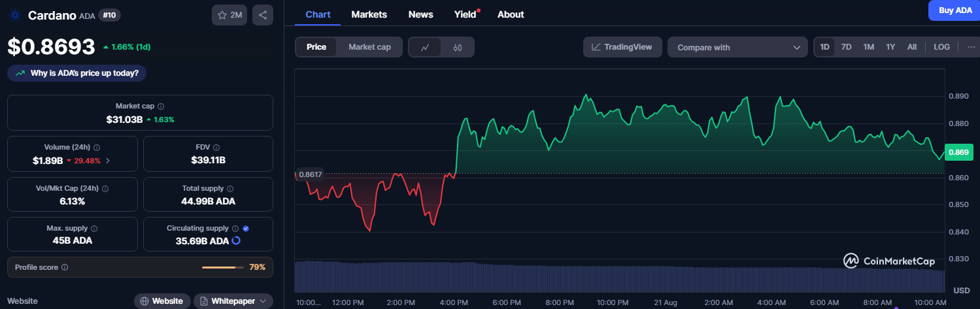Click the #10 rank badge
The image size is (980, 309).
click(109, 14)
